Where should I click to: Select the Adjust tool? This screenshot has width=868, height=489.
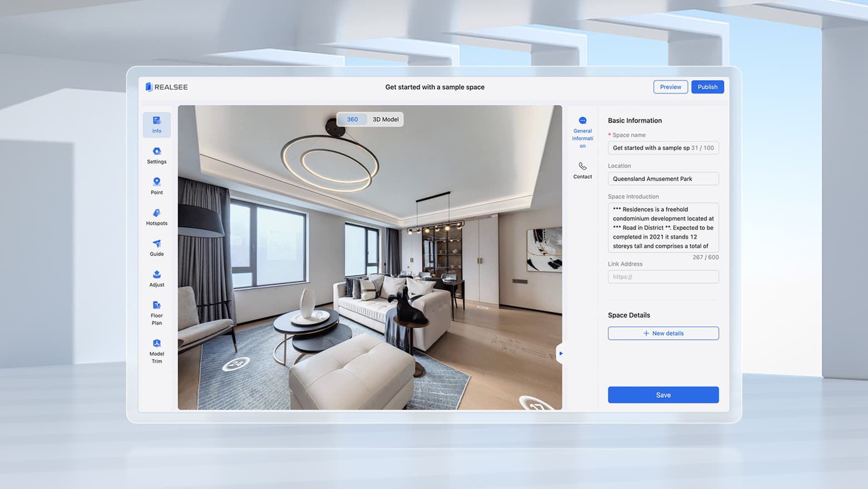click(156, 278)
